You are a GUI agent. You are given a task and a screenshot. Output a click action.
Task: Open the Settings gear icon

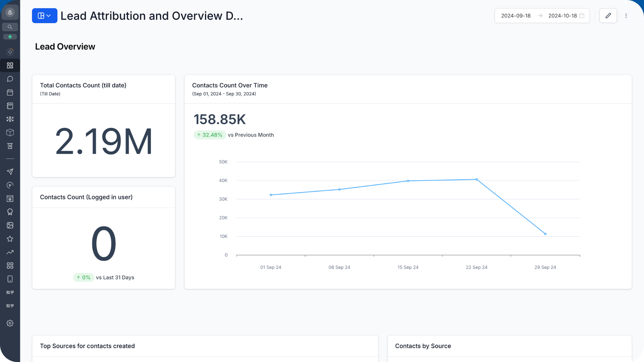click(10, 323)
